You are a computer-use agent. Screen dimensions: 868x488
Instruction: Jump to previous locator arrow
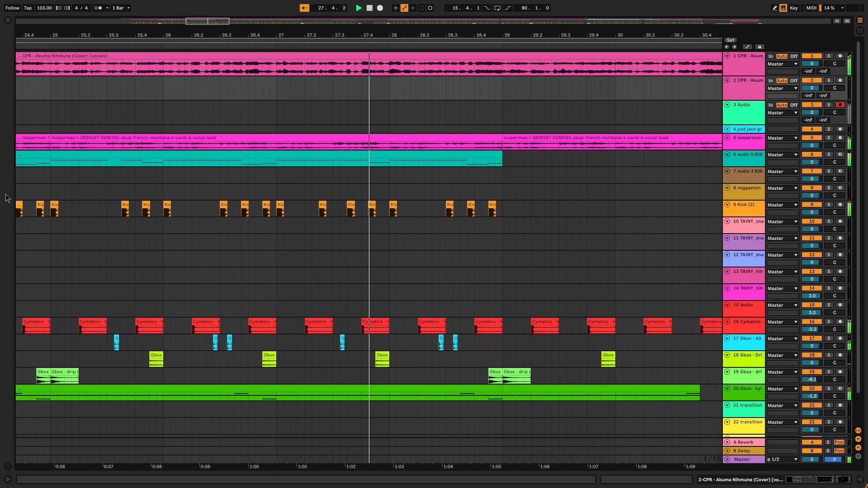tap(726, 47)
